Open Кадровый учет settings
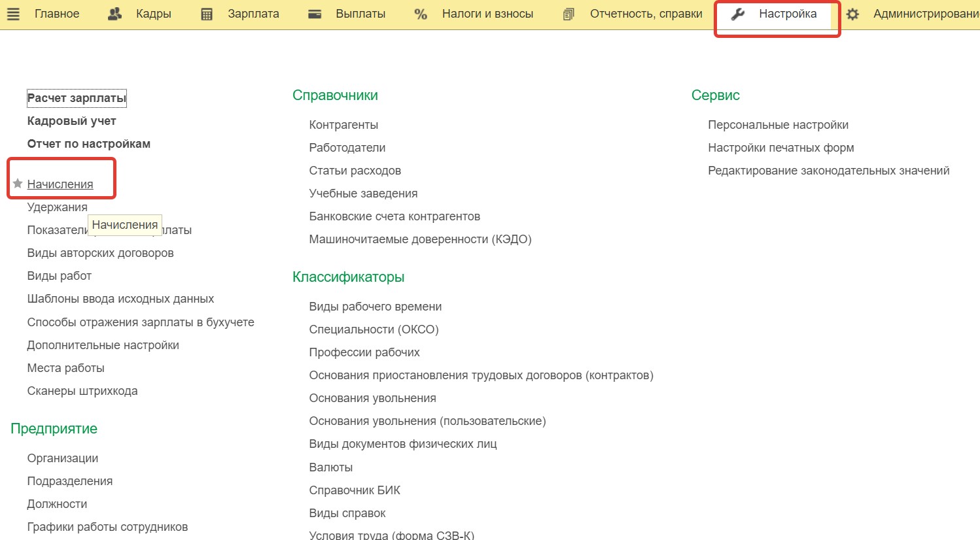Viewport: 980px width, 540px height. pyautogui.click(x=72, y=121)
